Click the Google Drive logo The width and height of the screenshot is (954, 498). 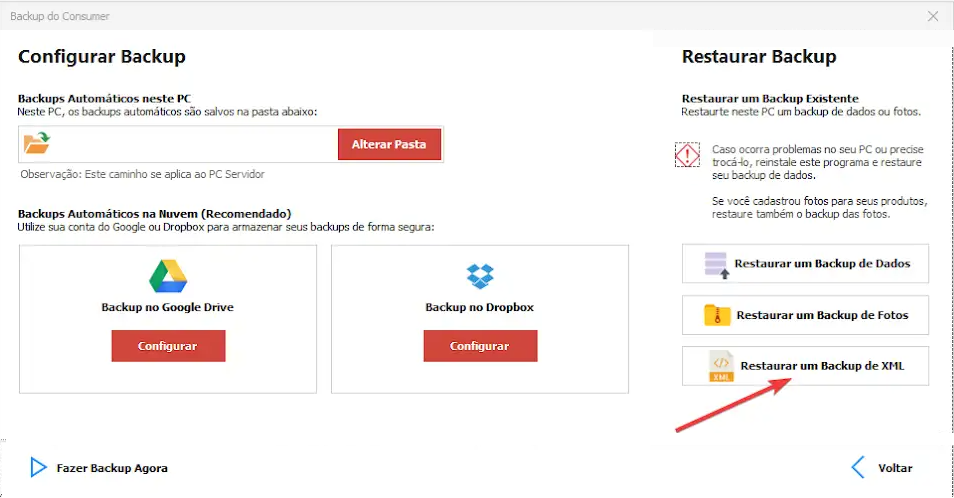167,276
